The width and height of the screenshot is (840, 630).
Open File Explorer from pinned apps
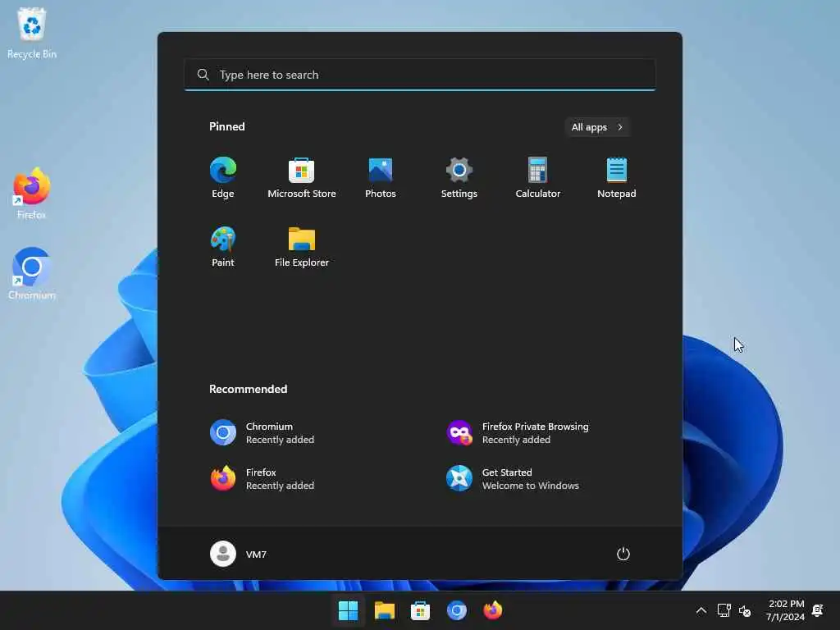302,246
